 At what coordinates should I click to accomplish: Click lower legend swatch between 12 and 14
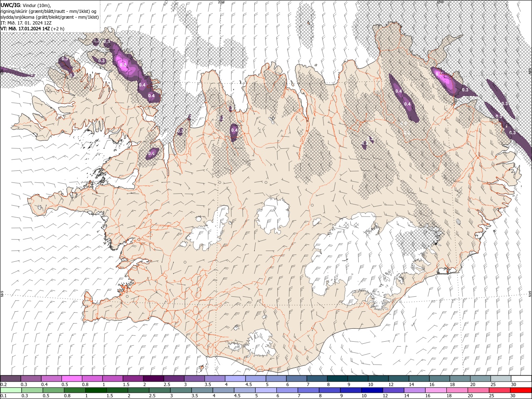tap(393, 390)
